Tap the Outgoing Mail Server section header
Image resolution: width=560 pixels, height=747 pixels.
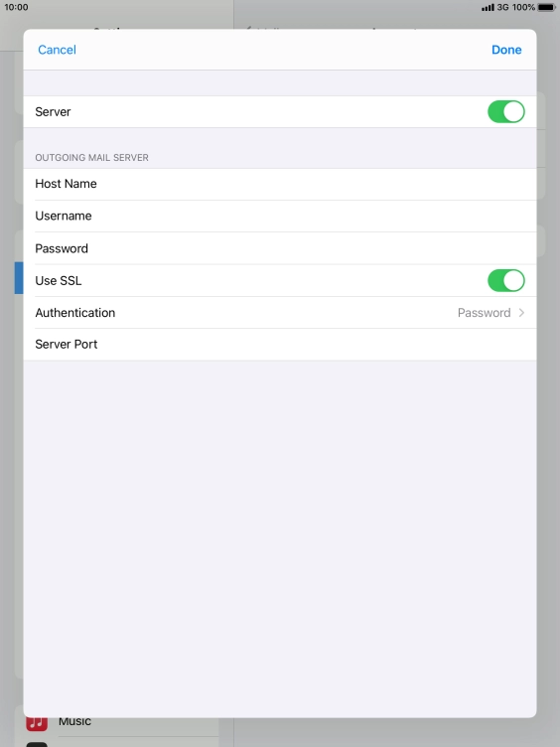92,158
